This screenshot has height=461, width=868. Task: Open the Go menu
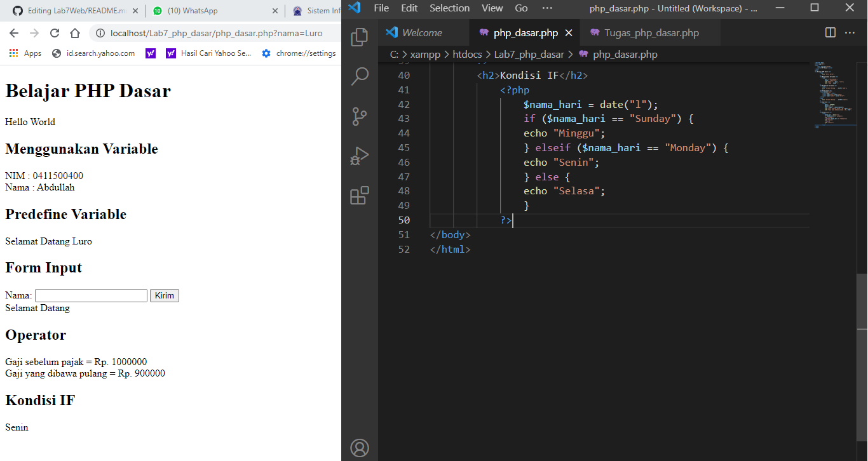point(521,8)
